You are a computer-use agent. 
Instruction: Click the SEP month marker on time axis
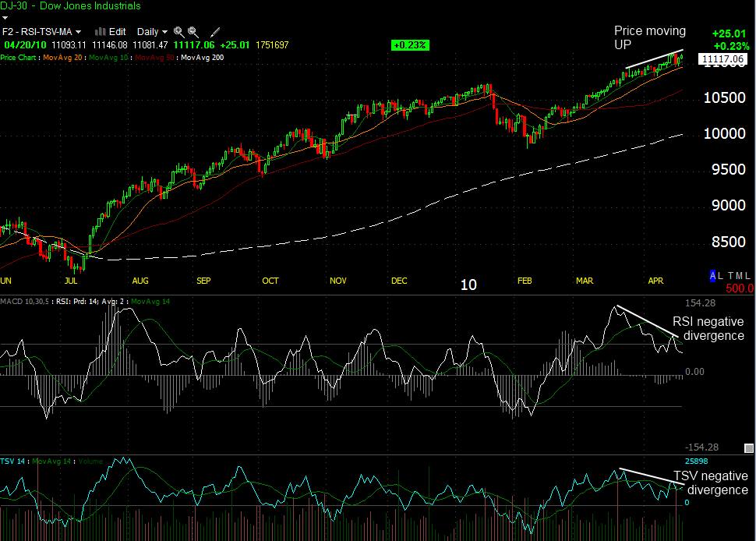click(x=203, y=281)
